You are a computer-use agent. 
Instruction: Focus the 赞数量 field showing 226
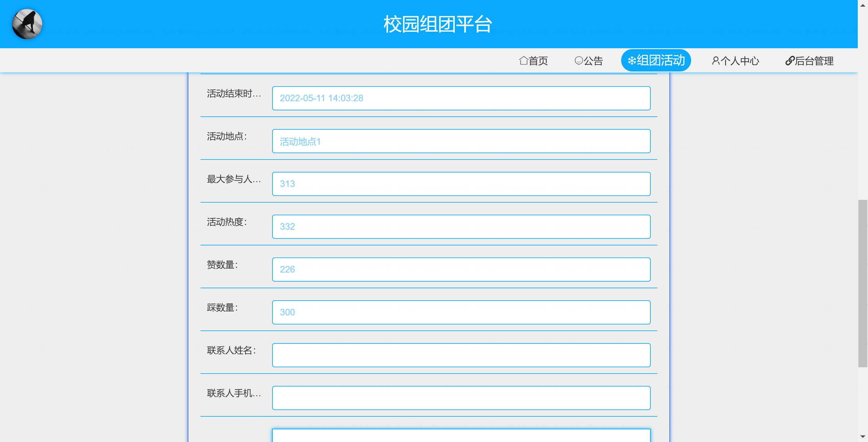point(461,269)
